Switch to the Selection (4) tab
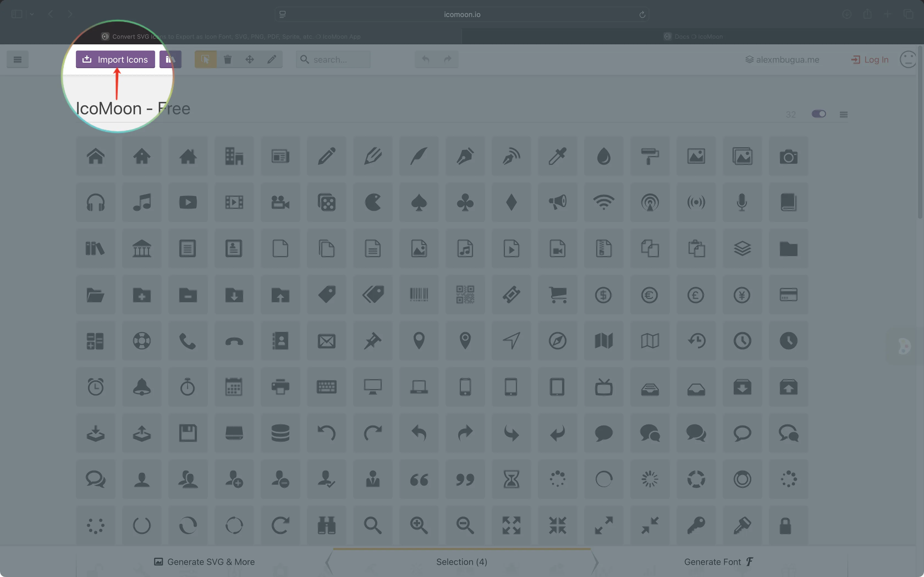This screenshot has width=924, height=577. (x=462, y=562)
